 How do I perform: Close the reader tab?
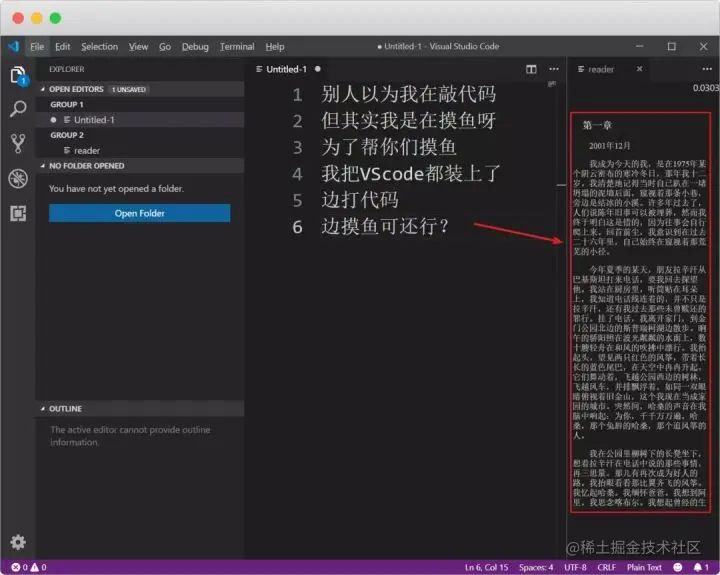640,69
